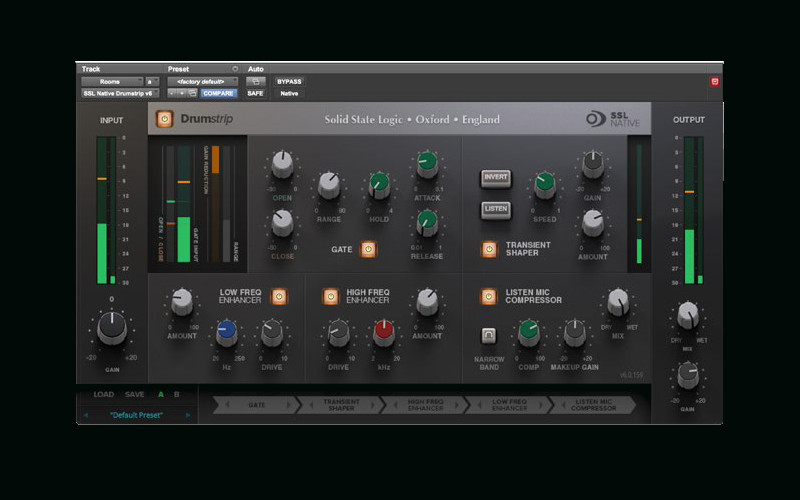Viewport: 800px width, 500px height.
Task: Toggle the transient shaper LISTEN button
Action: pyautogui.click(x=495, y=210)
